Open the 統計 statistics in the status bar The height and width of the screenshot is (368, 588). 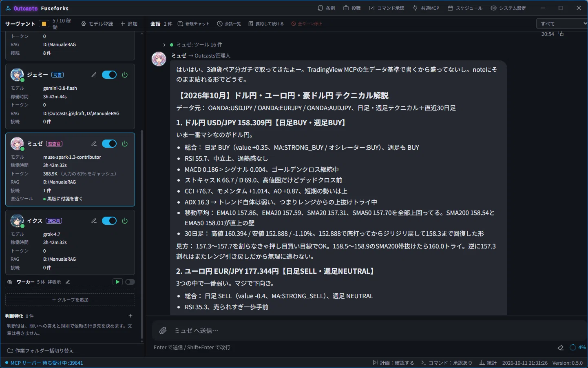pyautogui.click(x=488, y=363)
